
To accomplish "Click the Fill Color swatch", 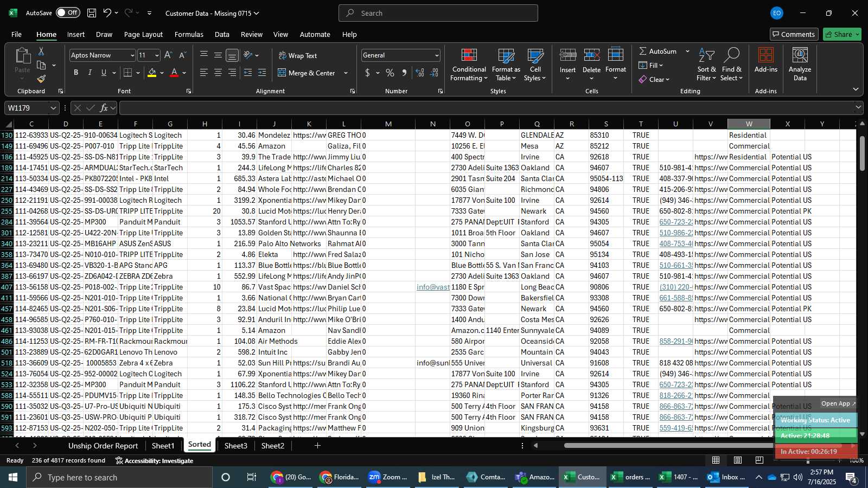I will (152, 73).
